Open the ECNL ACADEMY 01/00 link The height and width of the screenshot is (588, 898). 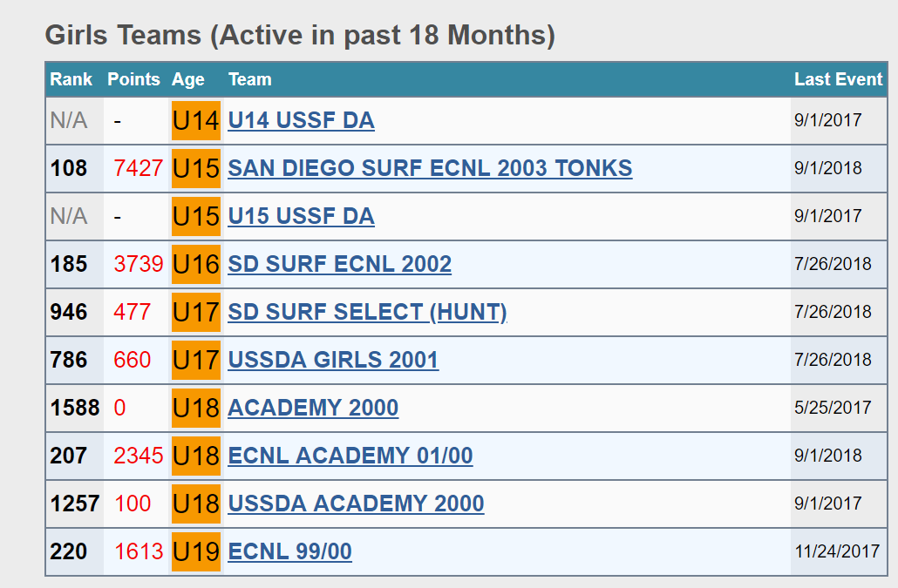tap(350, 456)
